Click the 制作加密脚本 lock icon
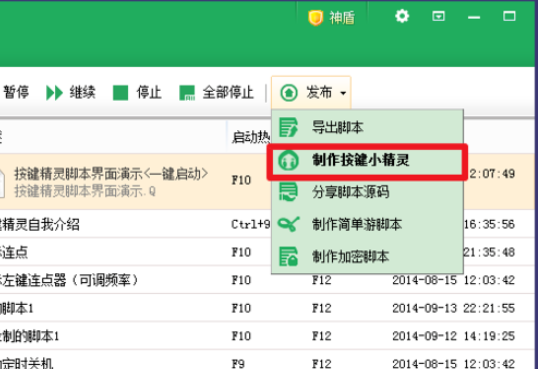 [x=288, y=256]
